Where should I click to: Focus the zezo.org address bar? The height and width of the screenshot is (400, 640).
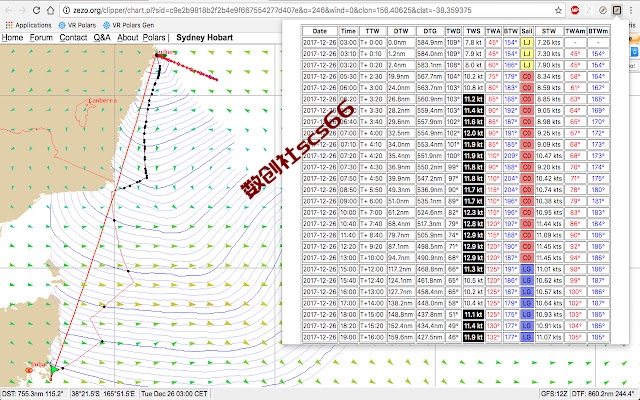[x=310, y=11]
